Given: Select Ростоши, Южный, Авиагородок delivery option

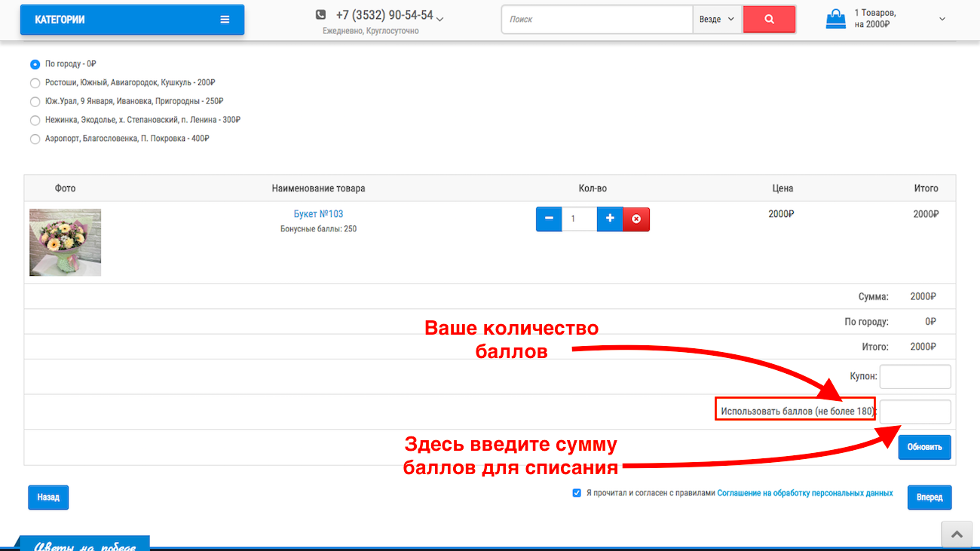Looking at the screenshot, I should pos(35,83).
